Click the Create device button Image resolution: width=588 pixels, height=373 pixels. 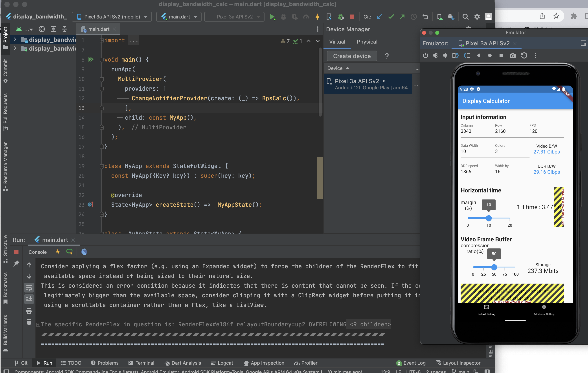click(x=352, y=56)
